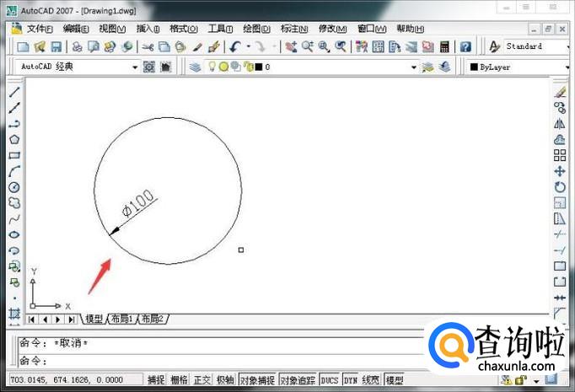Click the 模型 button in status bar
The height and width of the screenshot is (392, 575).
394,380
